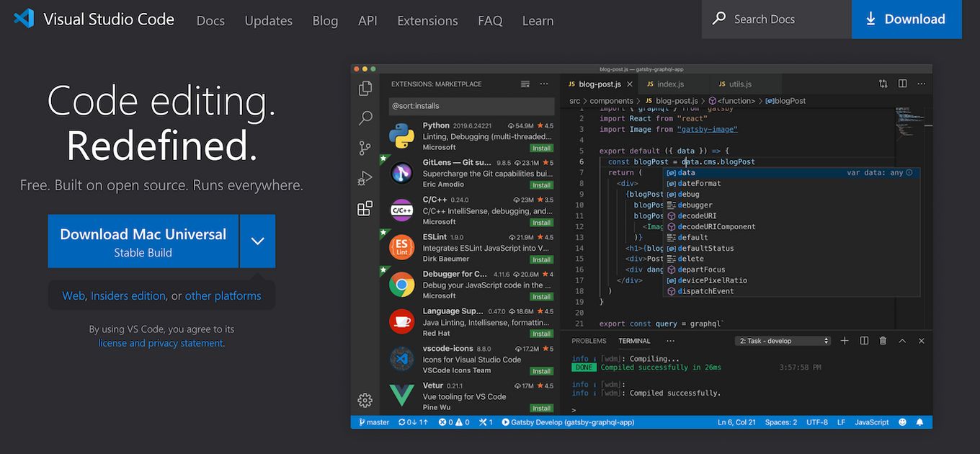The height and width of the screenshot is (454, 980).
Task: Select the TERMINAL panel tab
Action: pyautogui.click(x=634, y=341)
